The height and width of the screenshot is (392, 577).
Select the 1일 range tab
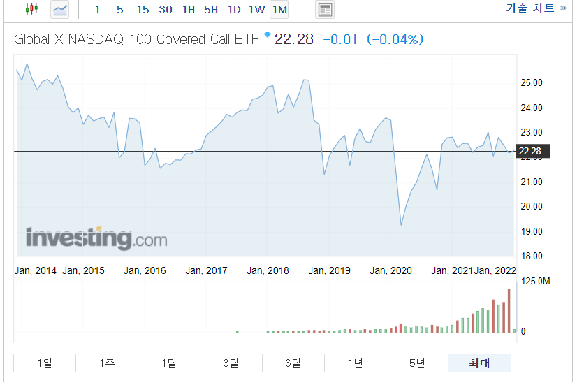pyautogui.click(x=45, y=363)
